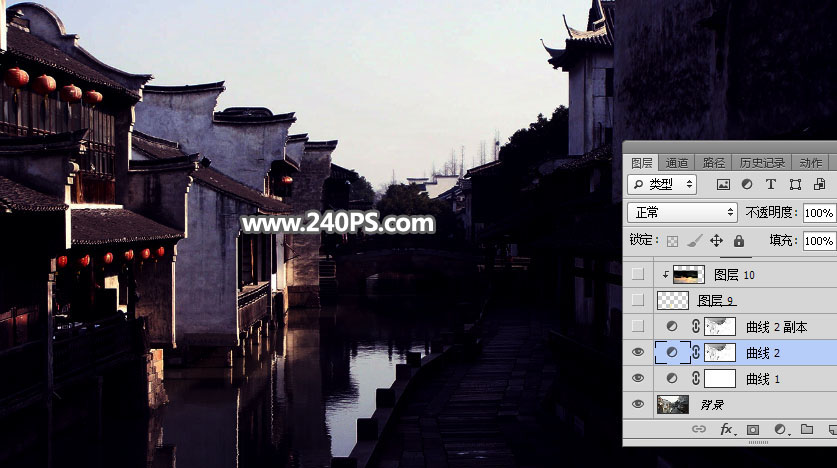Select layer named 曲线 1
The image size is (837, 468).
point(763,379)
